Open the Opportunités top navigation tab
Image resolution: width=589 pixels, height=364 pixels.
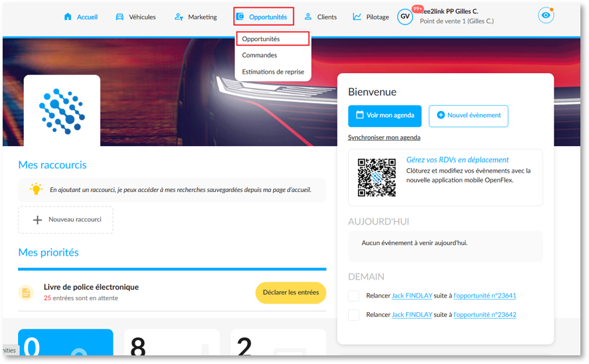pyautogui.click(x=264, y=17)
